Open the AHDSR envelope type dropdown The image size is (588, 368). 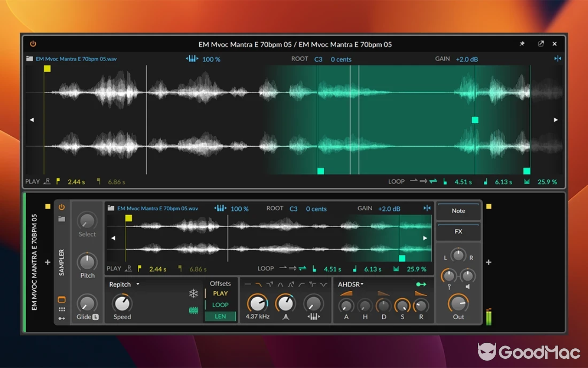tap(351, 284)
